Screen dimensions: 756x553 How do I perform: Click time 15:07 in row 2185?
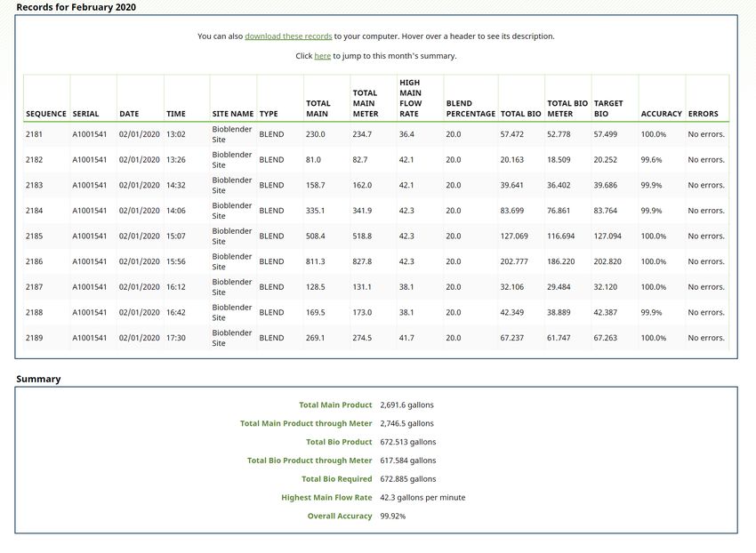pyautogui.click(x=176, y=236)
